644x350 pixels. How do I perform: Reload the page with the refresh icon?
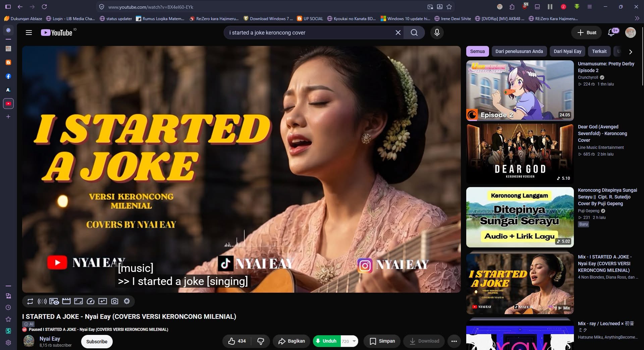(x=44, y=7)
